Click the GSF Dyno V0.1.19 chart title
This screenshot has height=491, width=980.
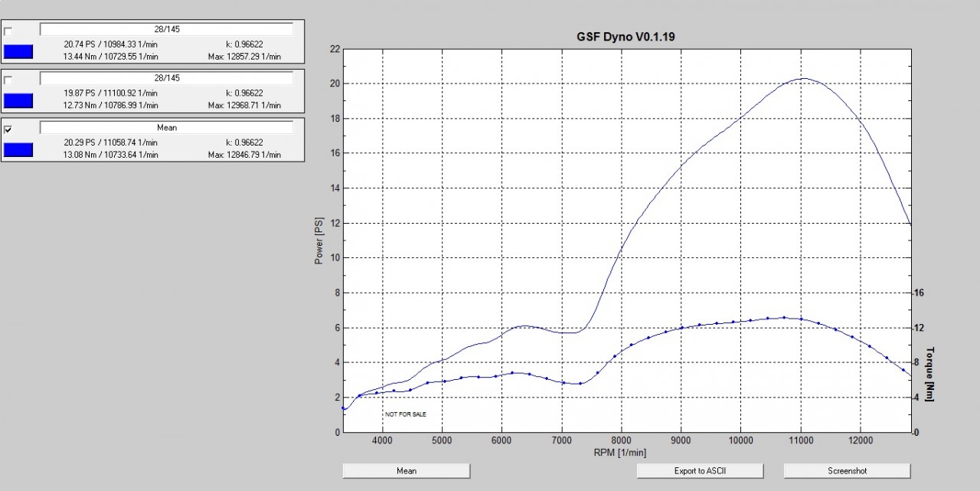pos(627,36)
